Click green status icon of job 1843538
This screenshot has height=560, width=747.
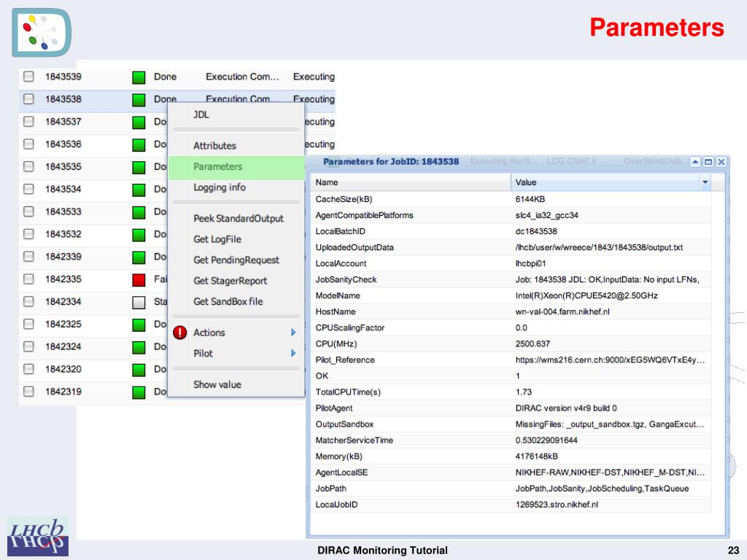(139, 100)
